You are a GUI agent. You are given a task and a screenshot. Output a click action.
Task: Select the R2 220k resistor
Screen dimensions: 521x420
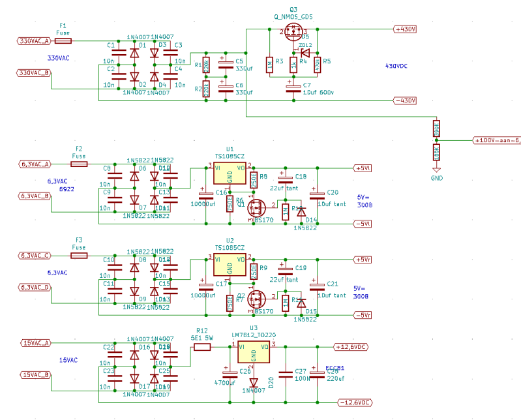206,89
